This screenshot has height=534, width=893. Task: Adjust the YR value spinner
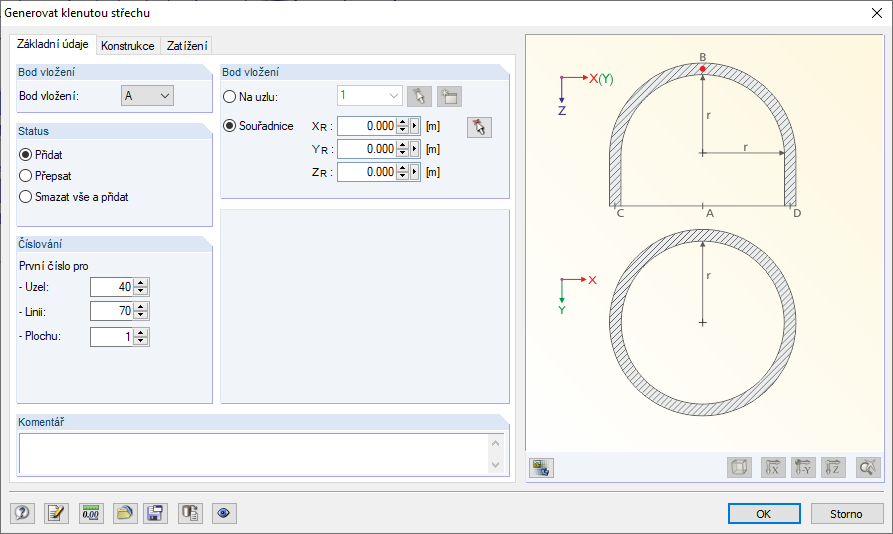point(403,149)
